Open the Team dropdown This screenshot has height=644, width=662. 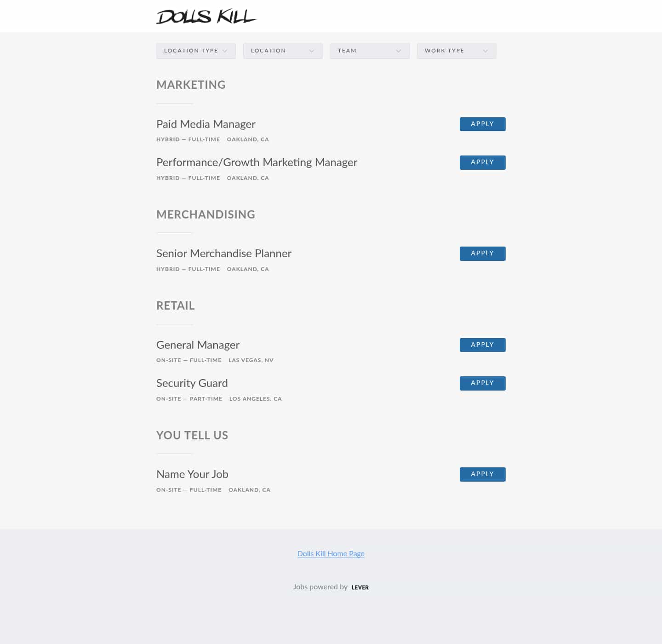370,51
